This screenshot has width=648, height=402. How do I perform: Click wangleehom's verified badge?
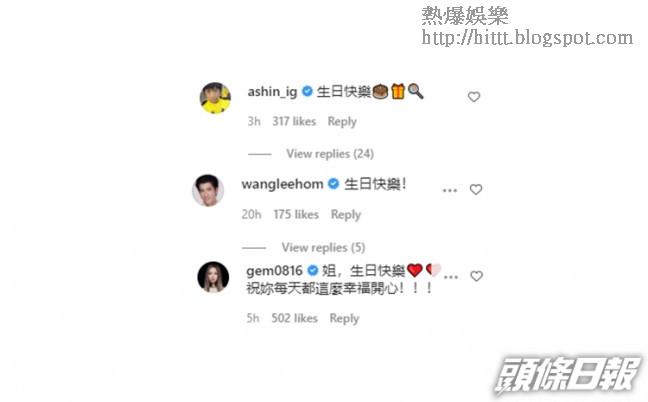click(333, 183)
